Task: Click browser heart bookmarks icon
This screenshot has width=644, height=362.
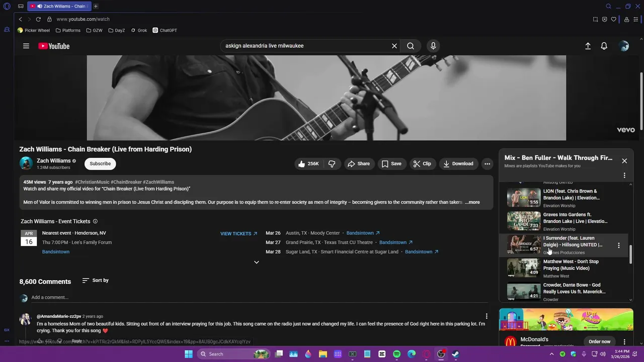Action: pos(613,19)
